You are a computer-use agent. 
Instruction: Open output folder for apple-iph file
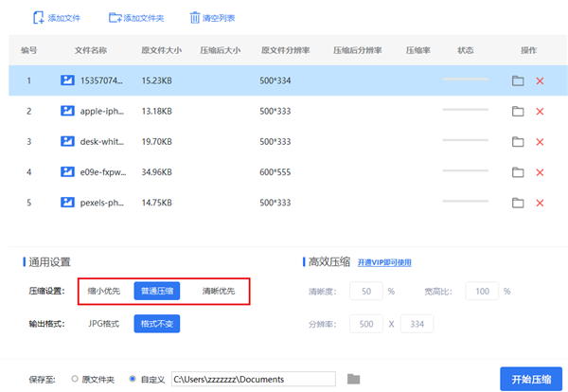tap(518, 111)
